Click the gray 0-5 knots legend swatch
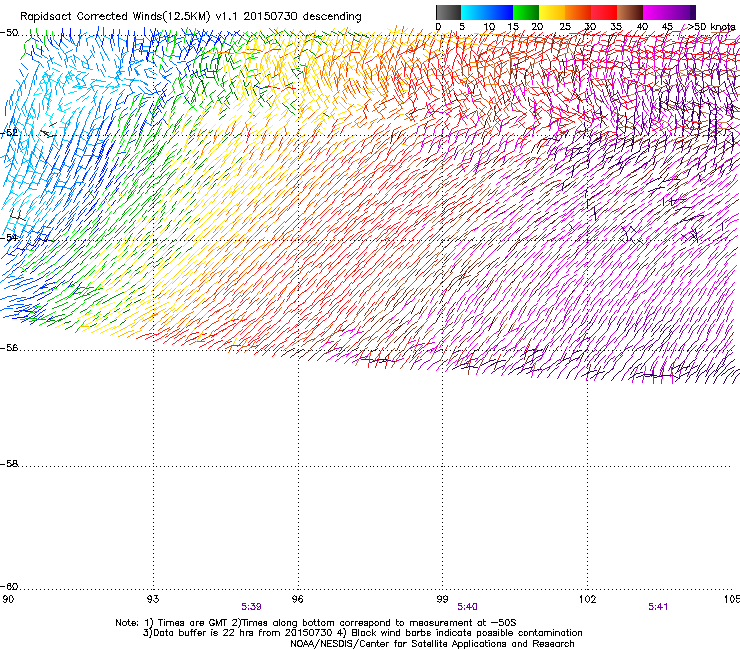This screenshot has width=740, height=650. (448, 12)
